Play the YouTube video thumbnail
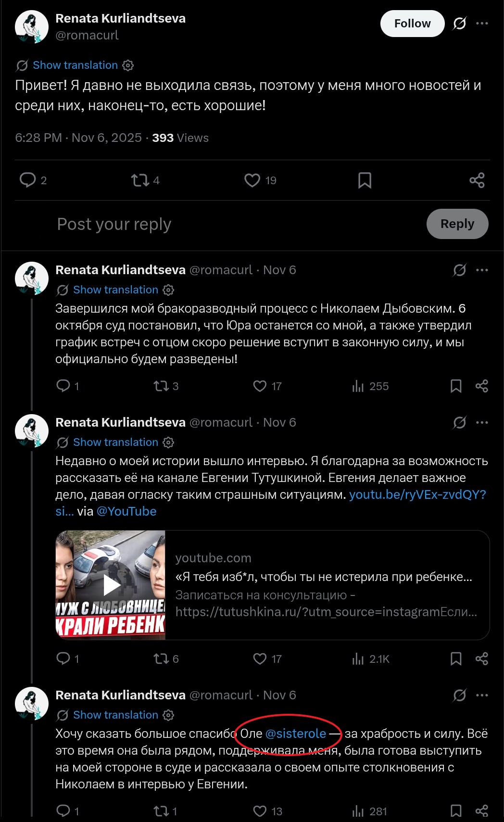 click(111, 585)
